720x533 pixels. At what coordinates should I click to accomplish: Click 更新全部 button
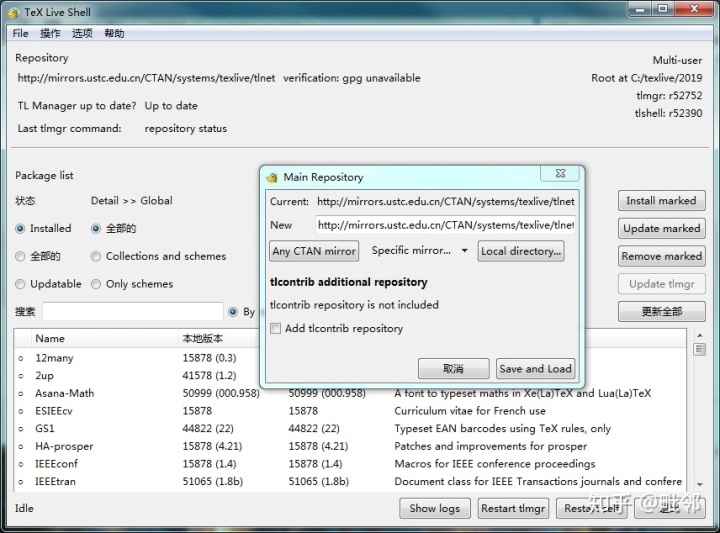point(661,312)
